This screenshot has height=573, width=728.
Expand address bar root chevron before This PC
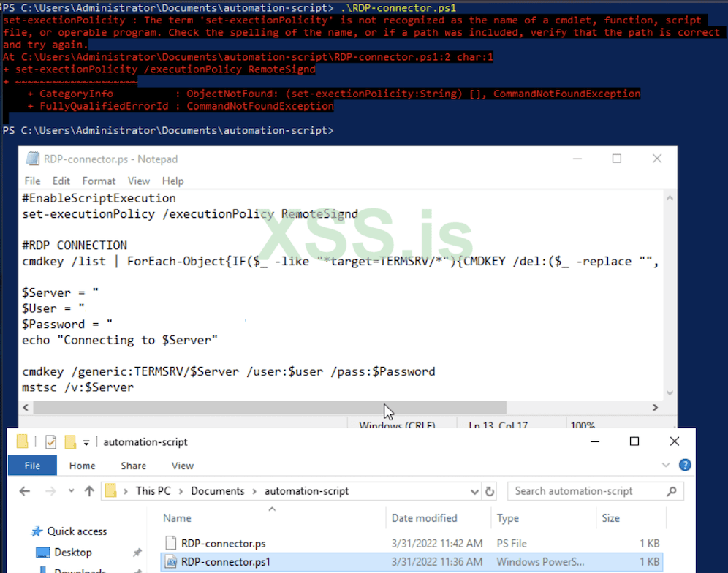coord(126,491)
